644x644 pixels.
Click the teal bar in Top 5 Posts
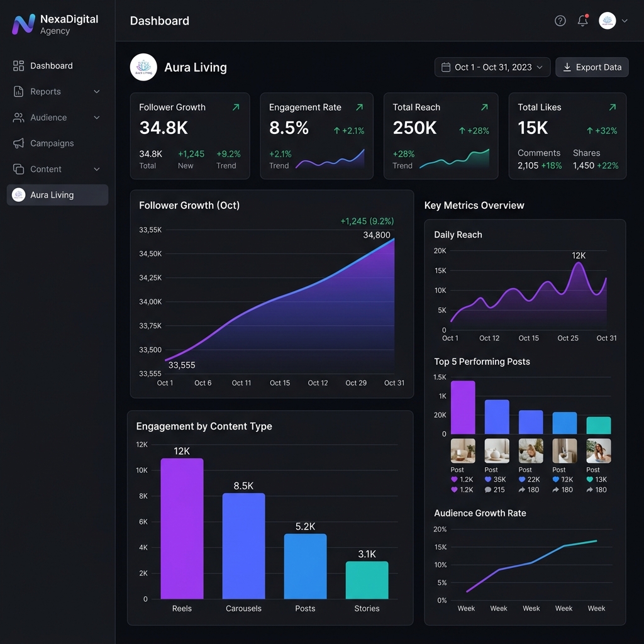point(599,426)
